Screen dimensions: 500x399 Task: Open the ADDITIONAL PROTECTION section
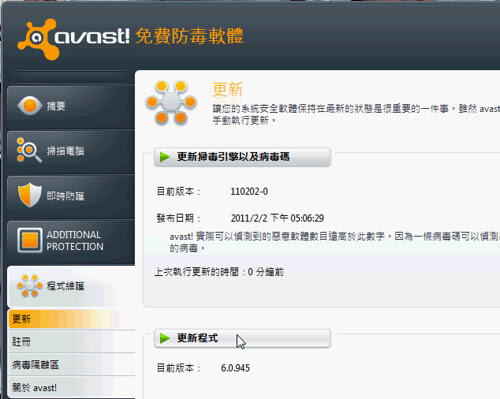tap(71, 241)
